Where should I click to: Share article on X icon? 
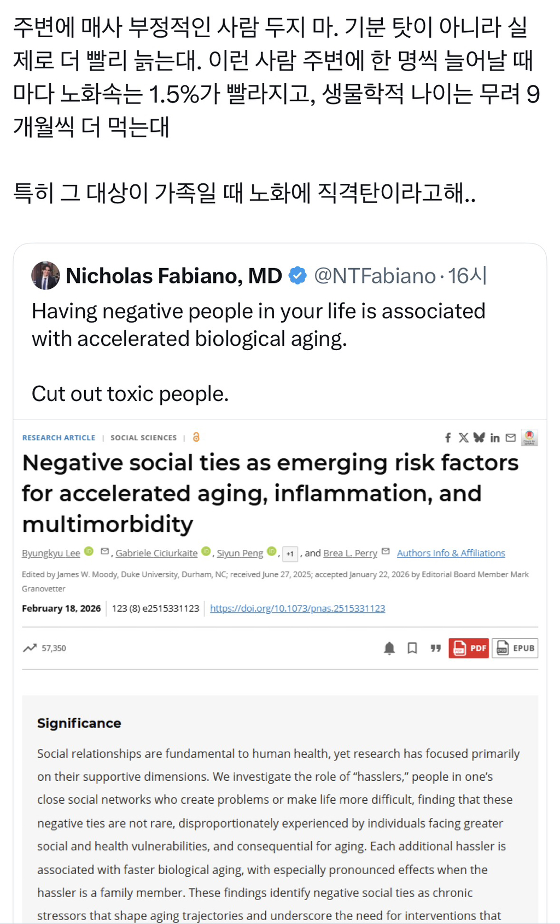tap(463, 438)
